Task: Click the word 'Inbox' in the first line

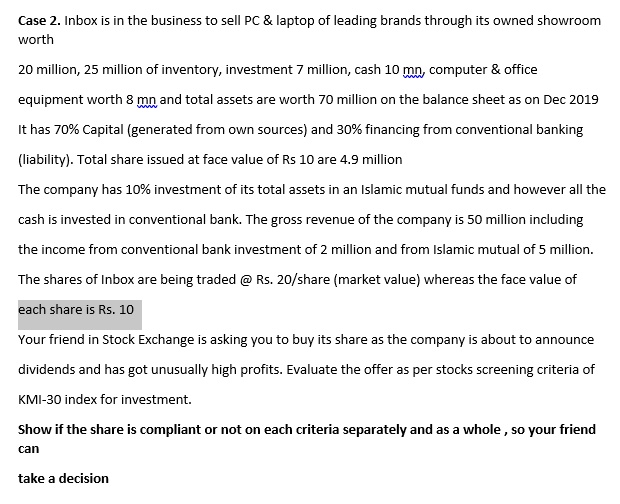Action: [x=81, y=21]
